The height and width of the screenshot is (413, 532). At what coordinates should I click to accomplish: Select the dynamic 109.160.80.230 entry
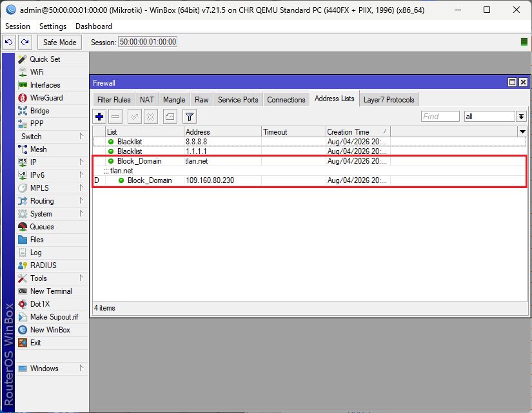point(310,180)
